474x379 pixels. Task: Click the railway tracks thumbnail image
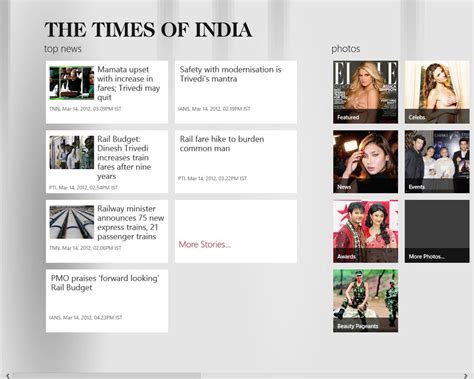pyautogui.click(x=72, y=222)
